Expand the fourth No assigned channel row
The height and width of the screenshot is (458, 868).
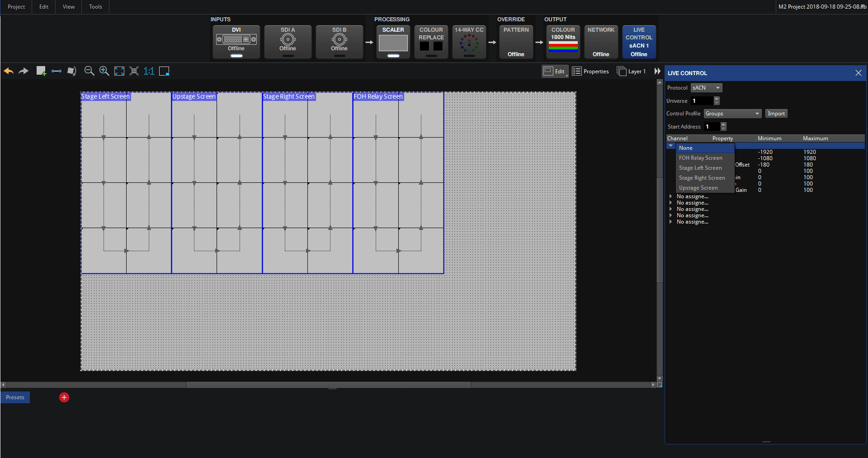point(671,215)
